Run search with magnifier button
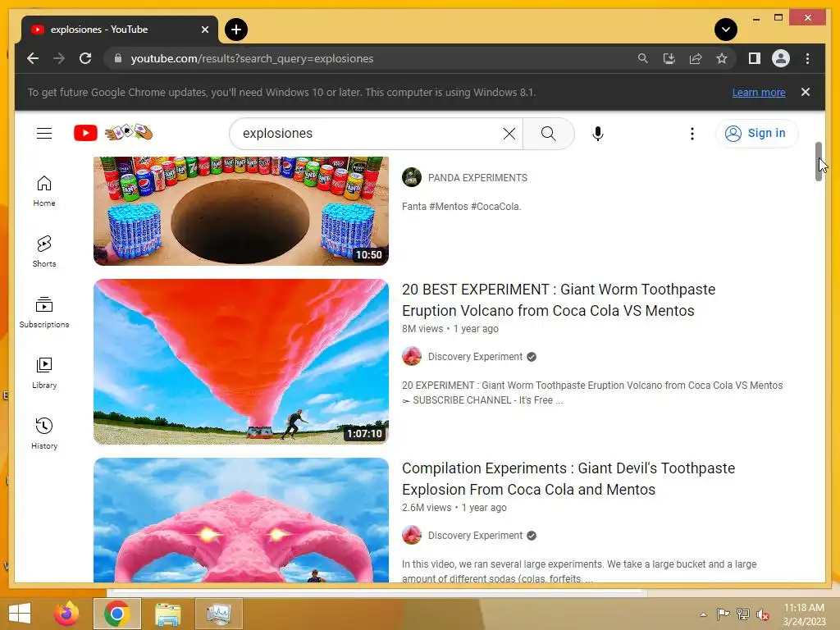This screenshot has height=630, width=840. coord(548,134)
